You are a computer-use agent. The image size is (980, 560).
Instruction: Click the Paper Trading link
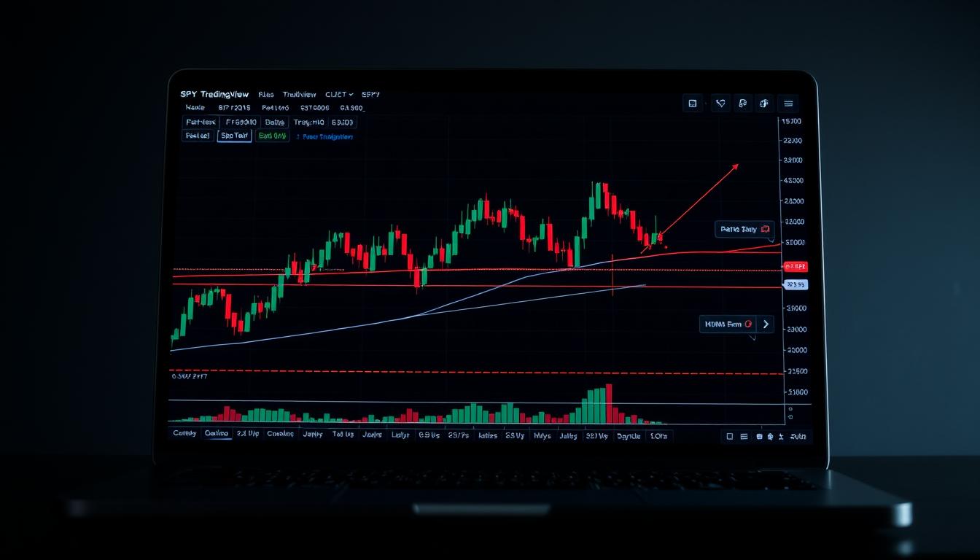tap(326, 136)
